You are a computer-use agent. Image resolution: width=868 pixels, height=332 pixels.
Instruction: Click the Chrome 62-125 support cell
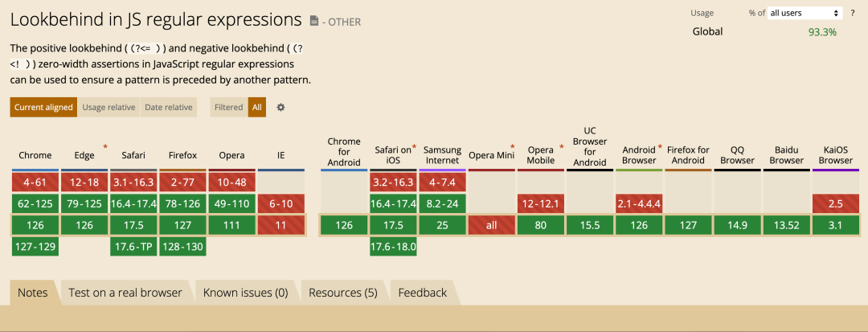[x=35, y=203]
